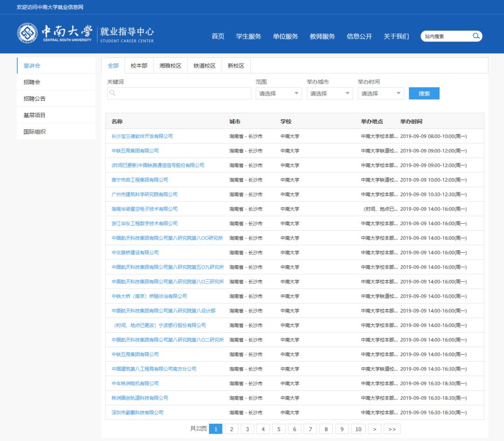
Task: Open 广州市建筑科学研究院有限公司 link
Action: [x=144, y=194]
